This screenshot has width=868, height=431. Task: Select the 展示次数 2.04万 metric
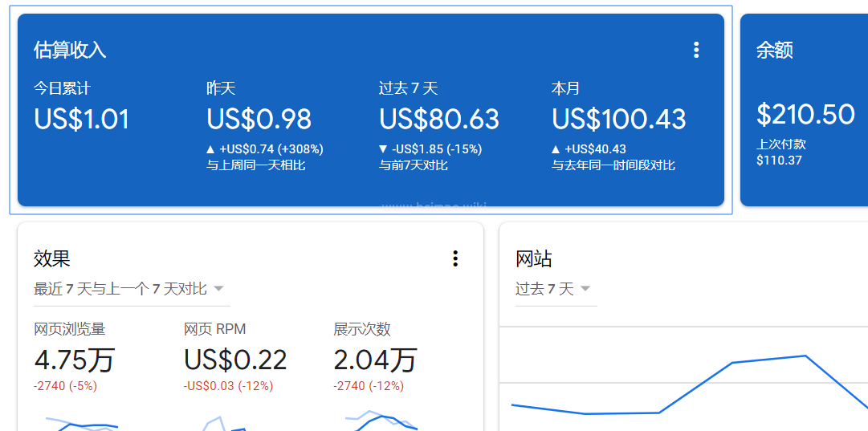click(375, 360)
